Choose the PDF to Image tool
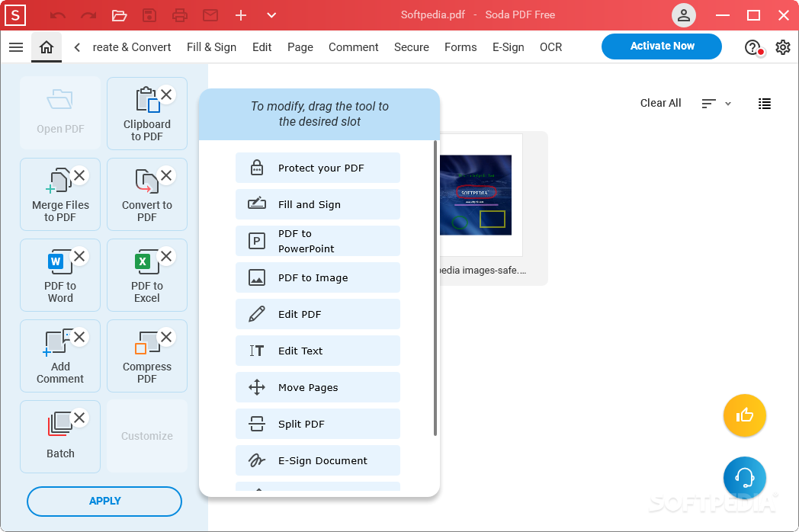The height and width of the screenshot is (532, 799). click(318, 277)
